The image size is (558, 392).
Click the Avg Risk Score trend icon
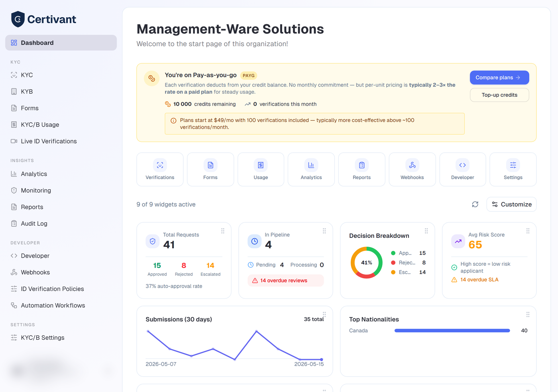click(x=458, y=241)
